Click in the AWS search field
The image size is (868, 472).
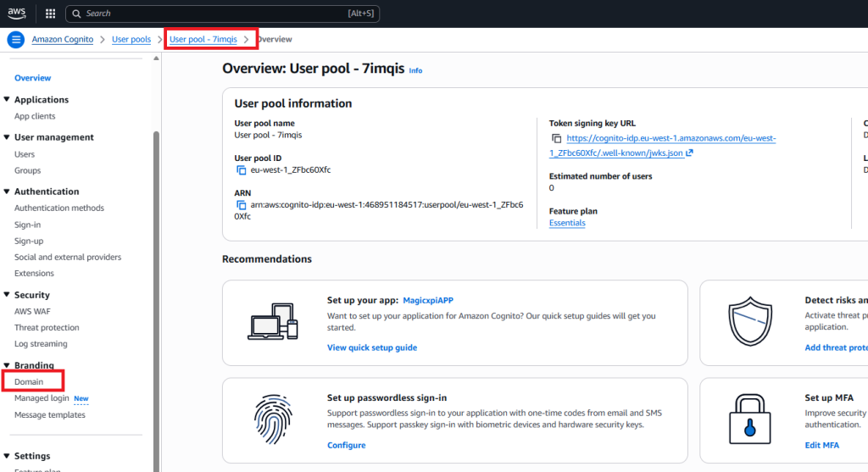[x=212, y=14]
